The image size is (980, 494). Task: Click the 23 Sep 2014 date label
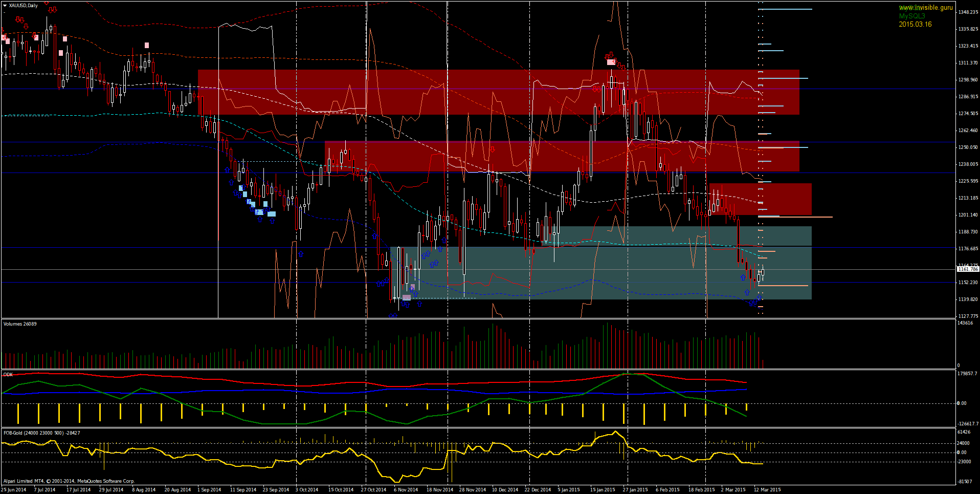point(276,490)
